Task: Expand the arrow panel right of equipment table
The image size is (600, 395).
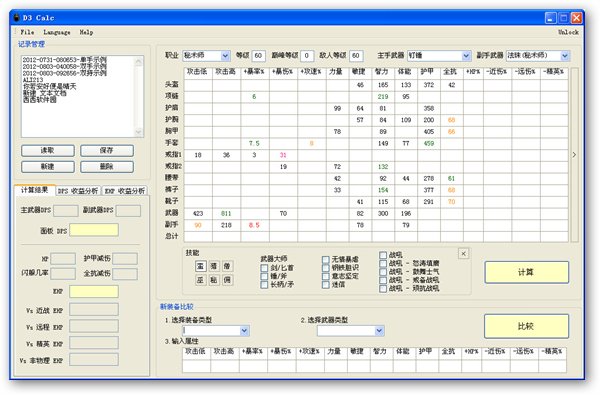Action: (574, 155)
